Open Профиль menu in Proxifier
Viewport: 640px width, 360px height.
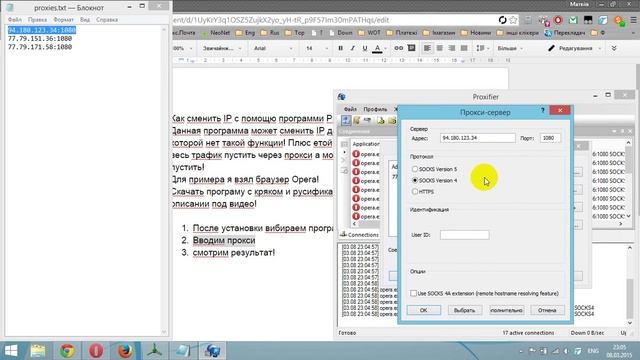(375, 109)
